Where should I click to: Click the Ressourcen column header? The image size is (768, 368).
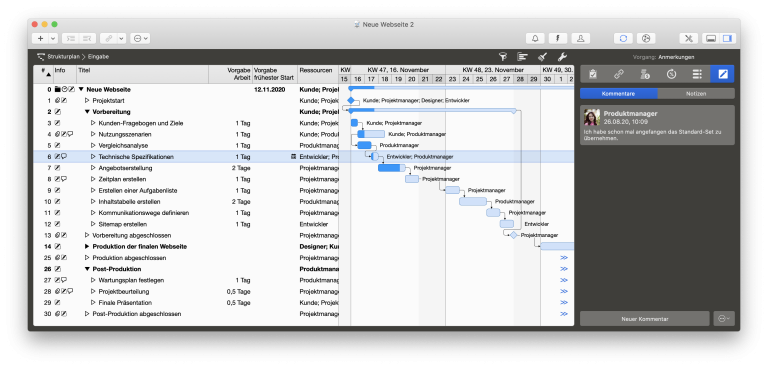pos(318,74)
